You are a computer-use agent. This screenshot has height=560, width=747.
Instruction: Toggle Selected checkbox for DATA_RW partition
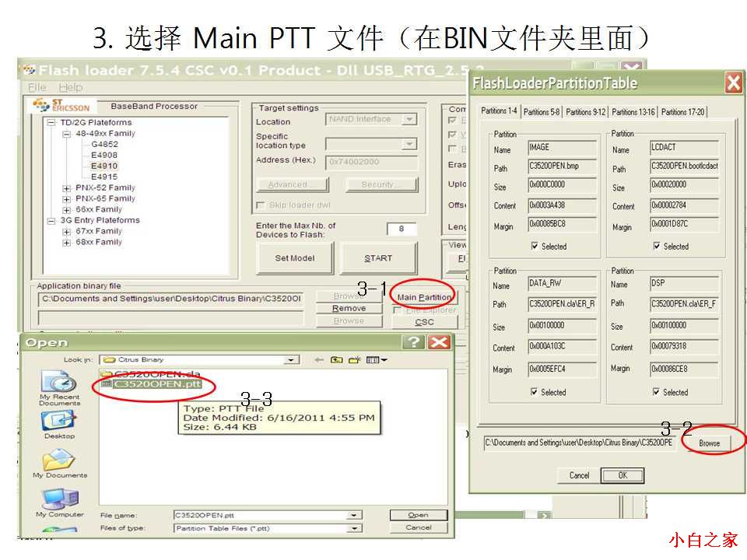click(x=534, y=392)
